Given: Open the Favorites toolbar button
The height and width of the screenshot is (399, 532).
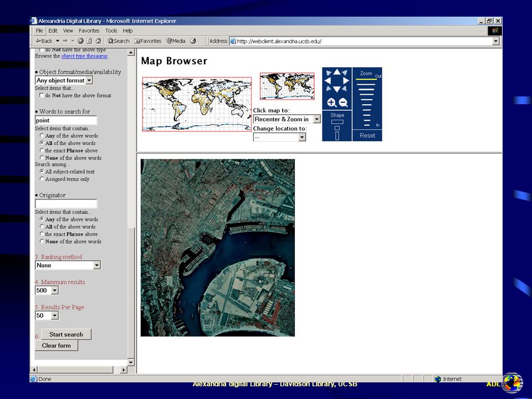Looking at the screenshot, I should pyautogui.click(x=147, y=40).
